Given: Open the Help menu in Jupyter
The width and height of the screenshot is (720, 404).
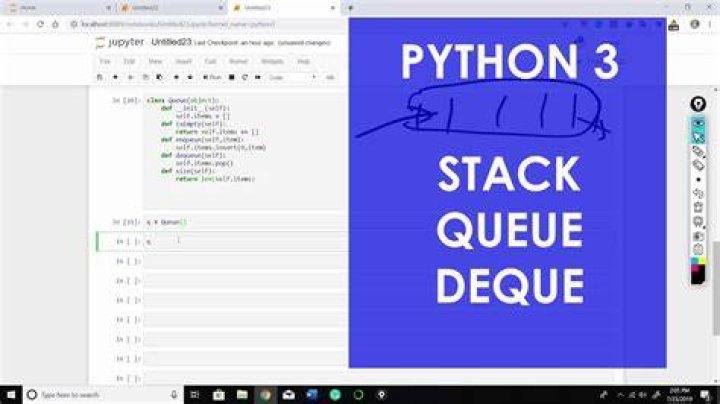Looking at the screenshot, I should coord(304,61).
